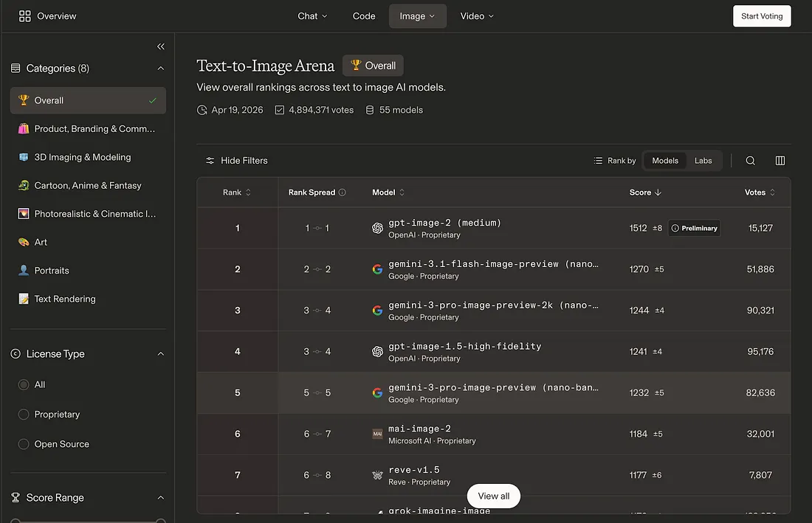Sort by the Score column
This screenshot has height=523, width=812.
[645, 193]
